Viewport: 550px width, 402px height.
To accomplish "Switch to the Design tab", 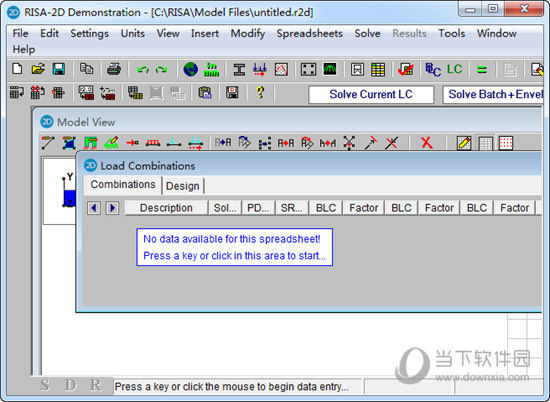I will (182, 186).
